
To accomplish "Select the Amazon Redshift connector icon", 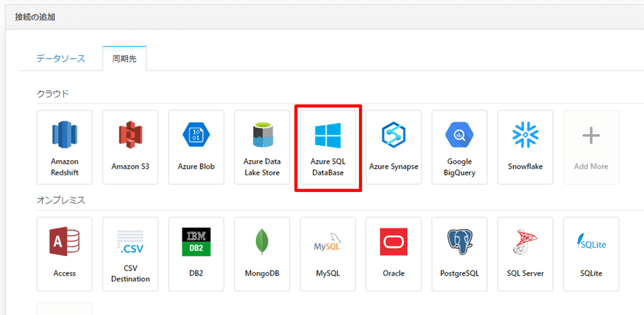I will coord(65,146).
